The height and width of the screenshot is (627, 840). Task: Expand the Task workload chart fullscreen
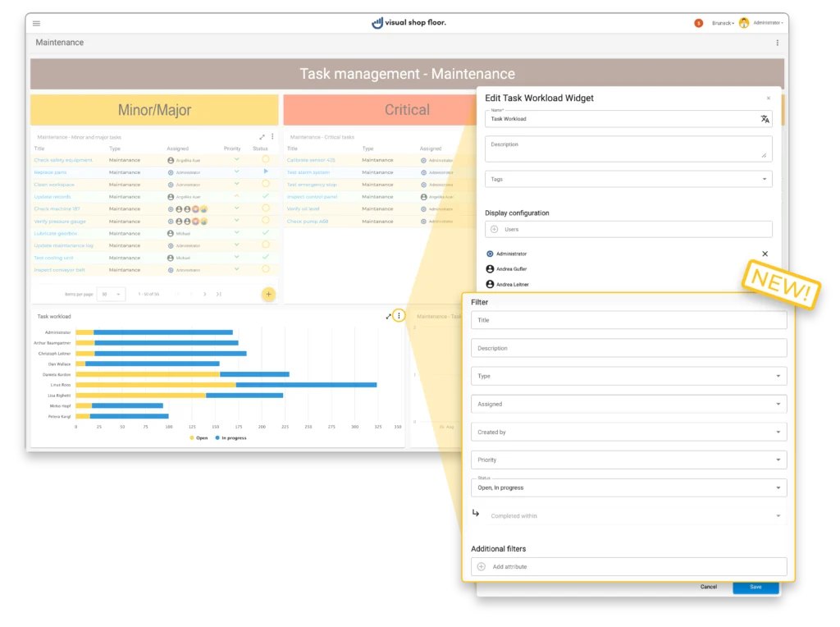389,316
